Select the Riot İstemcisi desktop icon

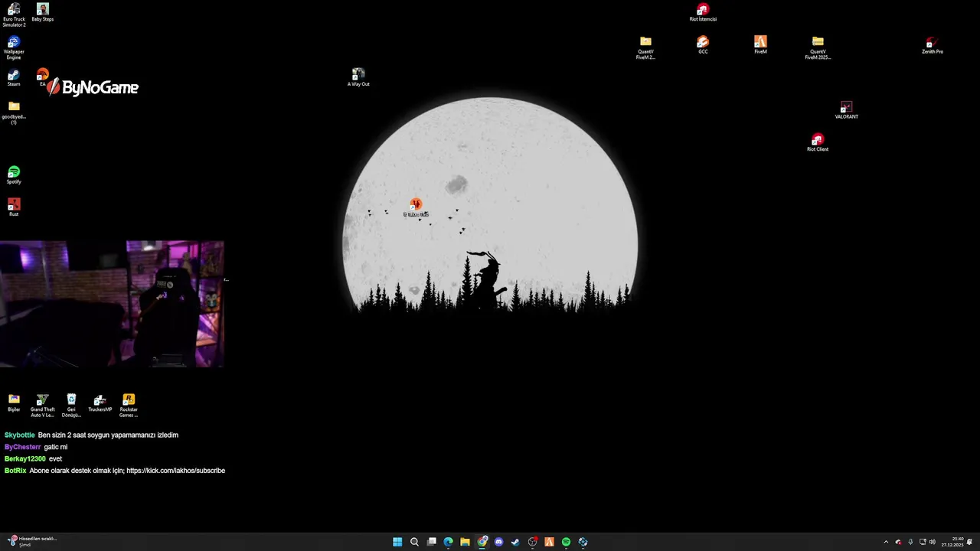coord(703,12)
